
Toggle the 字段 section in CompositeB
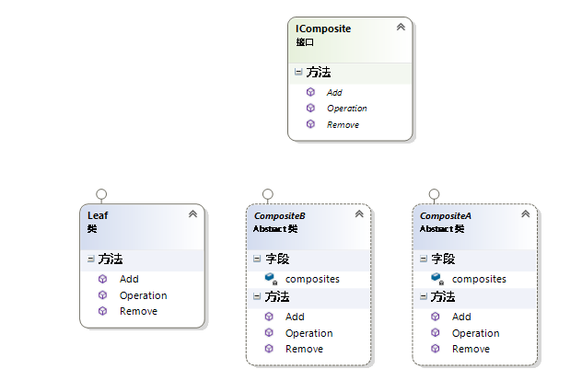(257, 259)
